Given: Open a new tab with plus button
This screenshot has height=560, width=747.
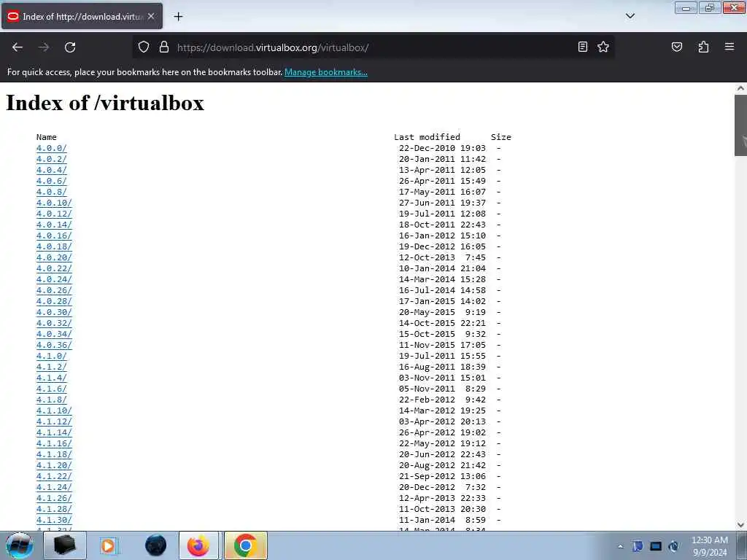Looking at the screenshot, I should pyautogui.click(x=178, y=17).
